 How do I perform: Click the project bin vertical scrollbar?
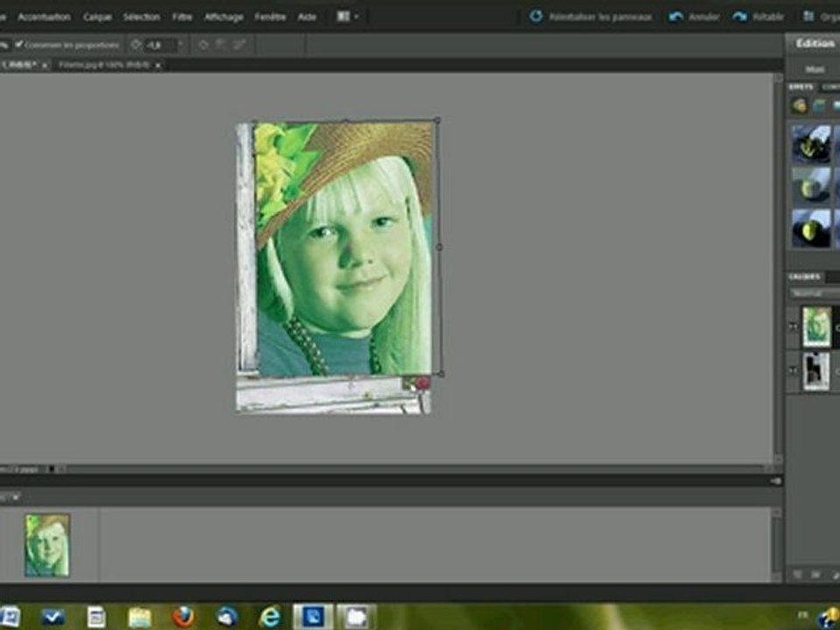777,544
